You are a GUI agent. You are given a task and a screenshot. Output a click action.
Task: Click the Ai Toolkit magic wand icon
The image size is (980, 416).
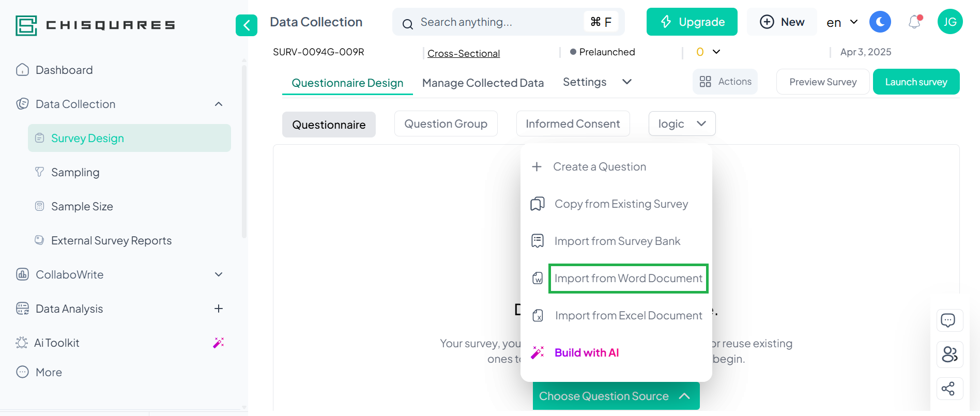219,343
